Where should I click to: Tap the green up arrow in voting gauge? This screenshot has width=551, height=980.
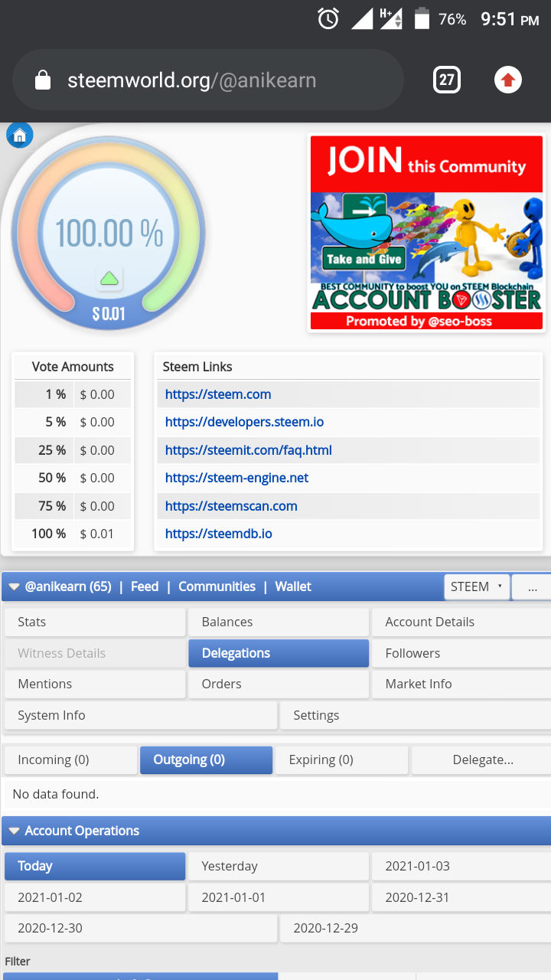[x=109, y=278]
